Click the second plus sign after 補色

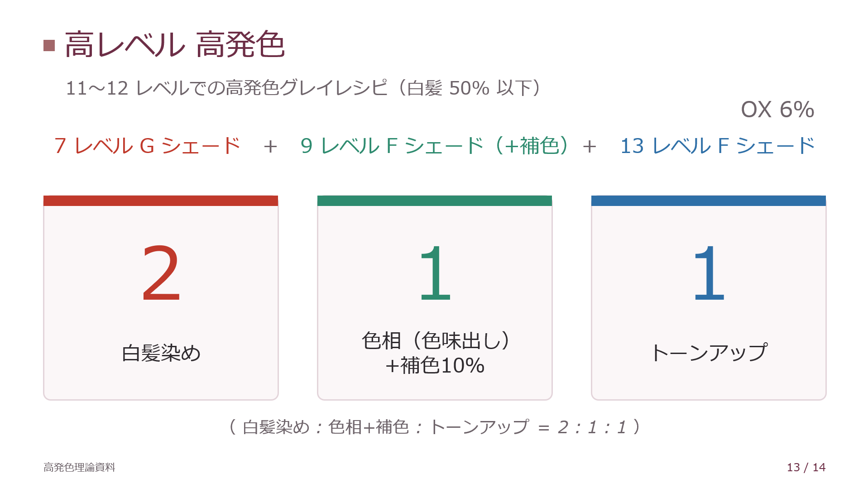click(589, 147)
